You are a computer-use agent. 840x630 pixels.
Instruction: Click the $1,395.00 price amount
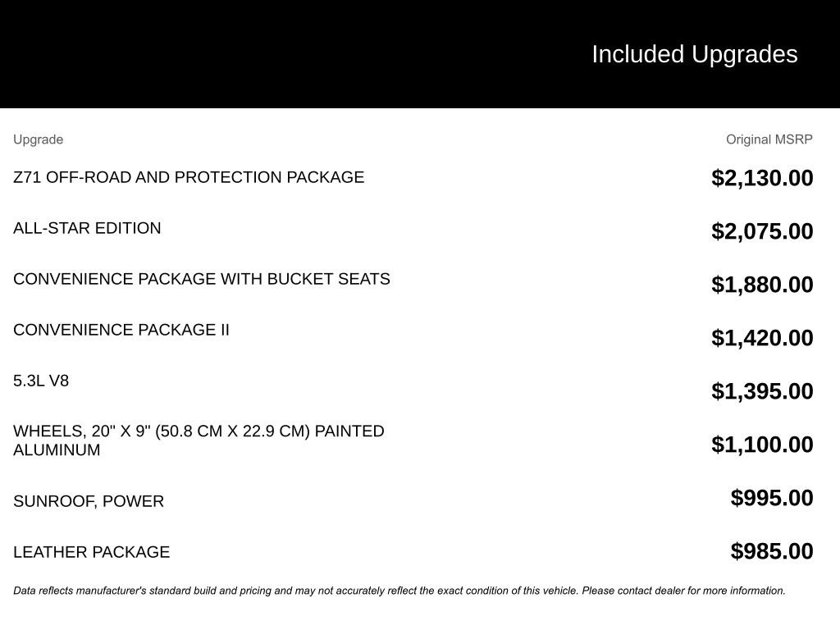pyautogui.click(x=762, y=391)
